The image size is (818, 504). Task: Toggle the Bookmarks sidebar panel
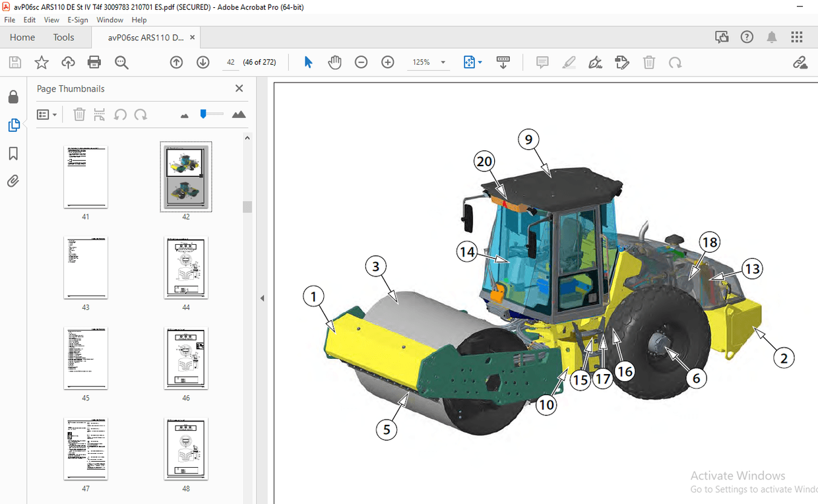point(13,153)
